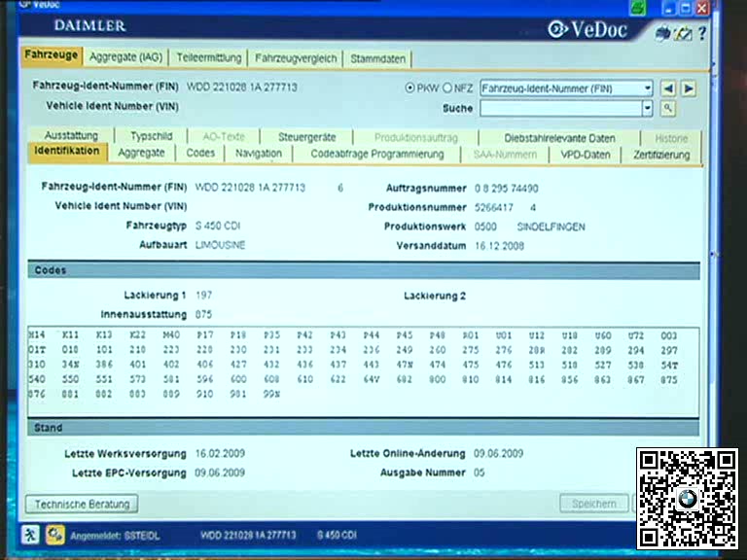Click the Speichern button
Screen dimensions: 747x560
point(594,504)
